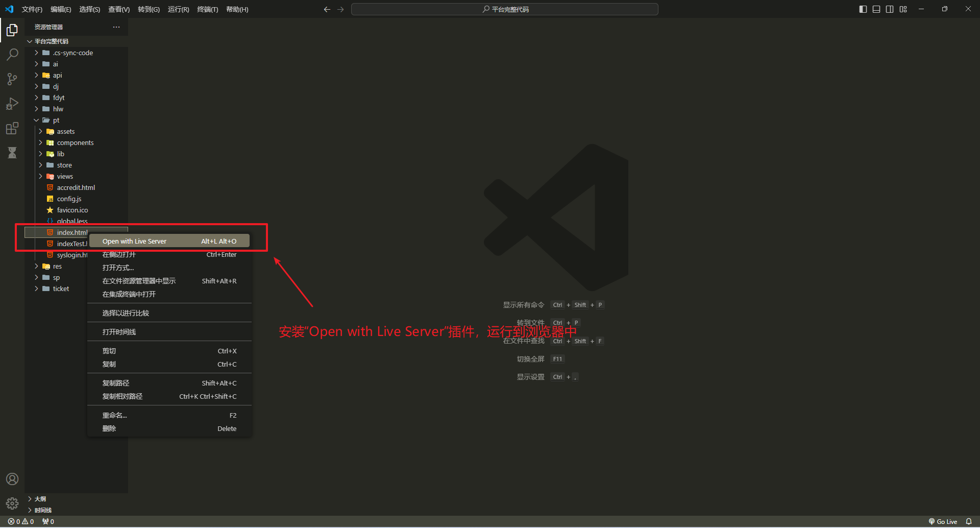The image size is (980, 528).
Task: Expand the ai folder
Action: [x=77, y=64]
